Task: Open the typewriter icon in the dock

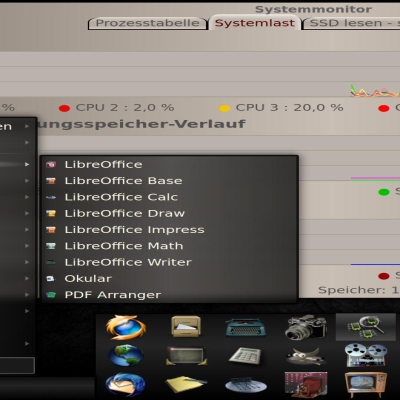Action: pyautogui.click(x=246, y=327)
